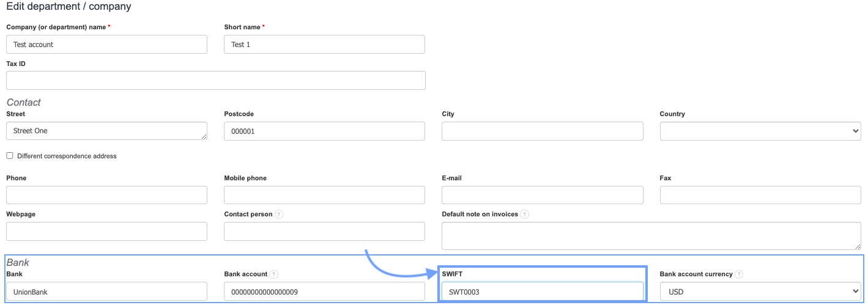The width and height of the screenshot is (868, 305).
Task: Click the Webpage input field
Action: coord(106,231)
